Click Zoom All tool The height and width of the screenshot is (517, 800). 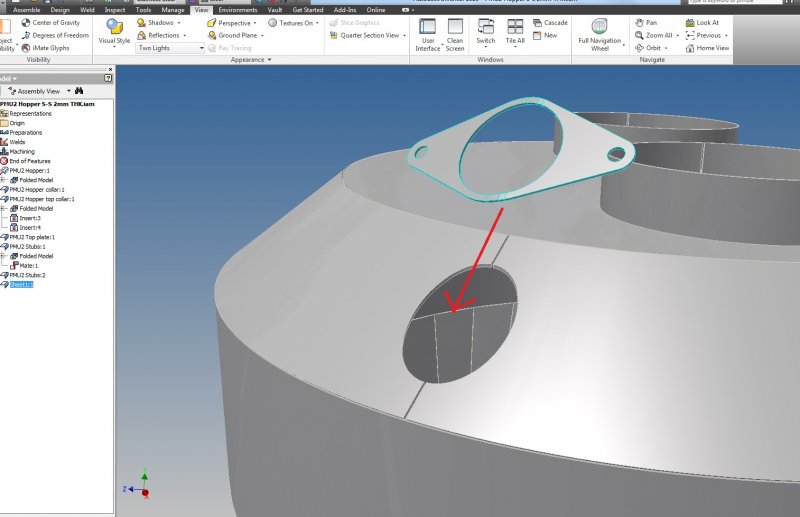coord(654,35)
